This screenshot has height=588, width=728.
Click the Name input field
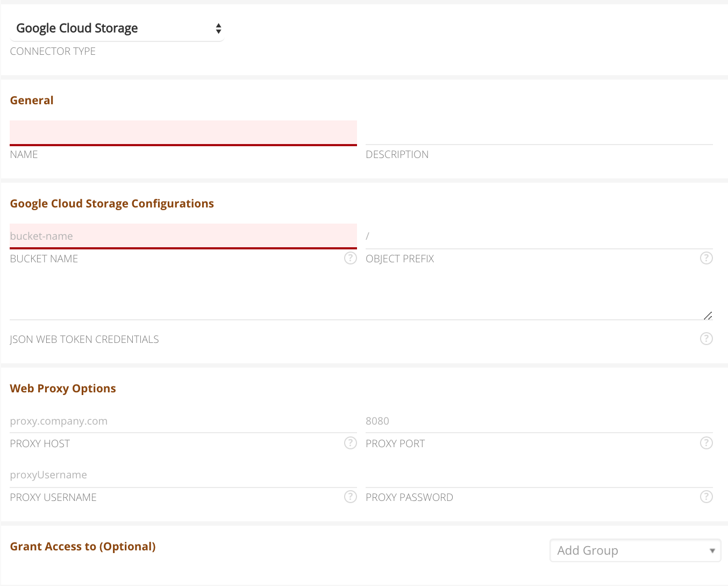(x=183, y=133)
